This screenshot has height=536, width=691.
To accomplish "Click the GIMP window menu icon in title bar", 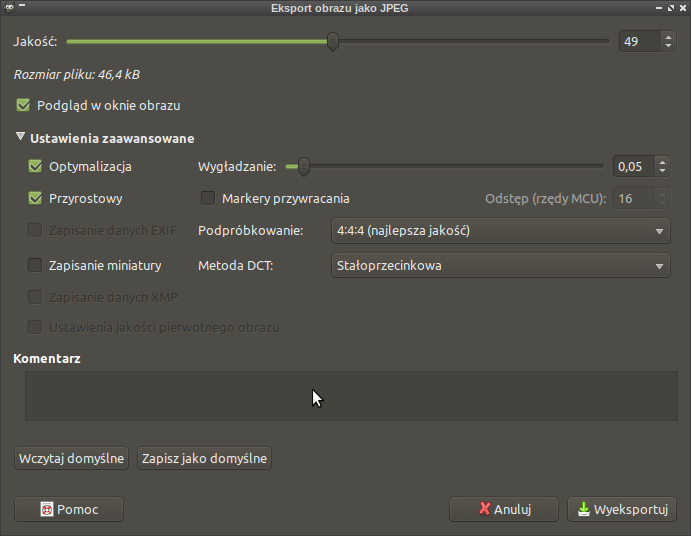I will 8,7.
